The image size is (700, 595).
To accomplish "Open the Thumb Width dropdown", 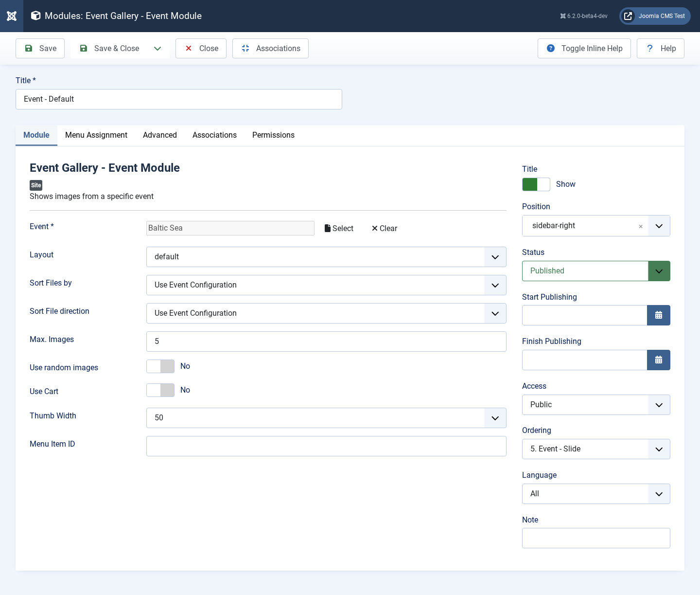I will point(326,418).
